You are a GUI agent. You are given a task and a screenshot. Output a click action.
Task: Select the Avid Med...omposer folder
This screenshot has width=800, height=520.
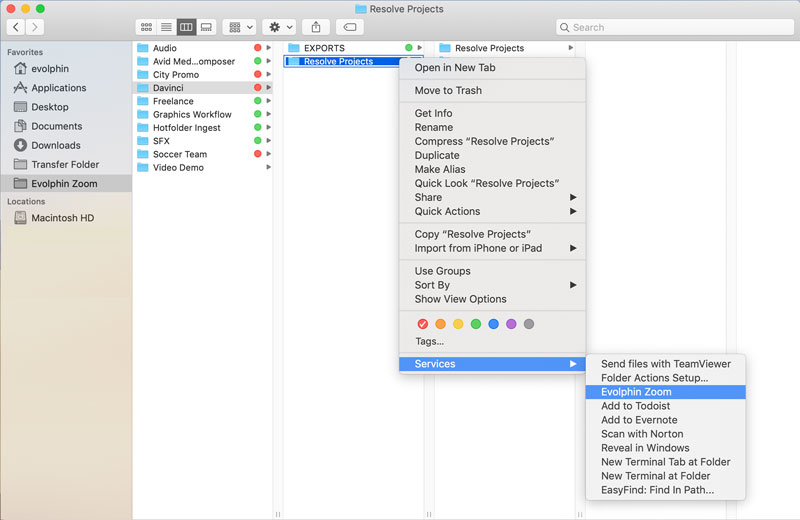point(203,61)
